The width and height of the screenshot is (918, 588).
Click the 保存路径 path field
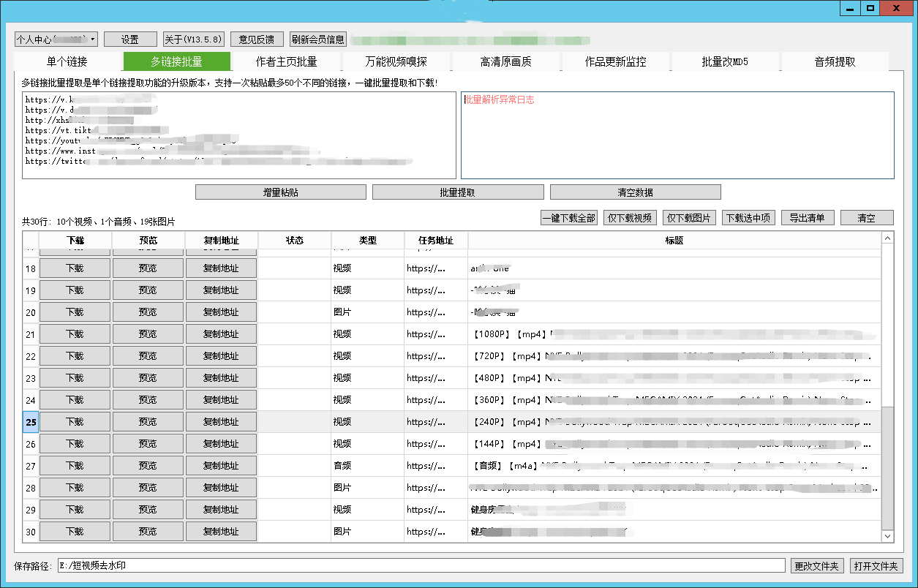[x=422, y=566]
